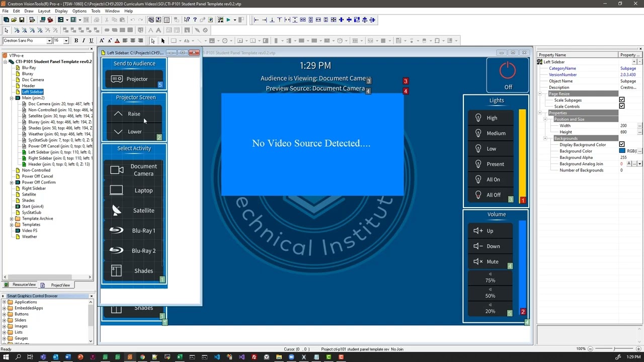Click the yellow Lights level gauge
The height and width of the screenshot is (362, 644).
click(x=522, y=156)
